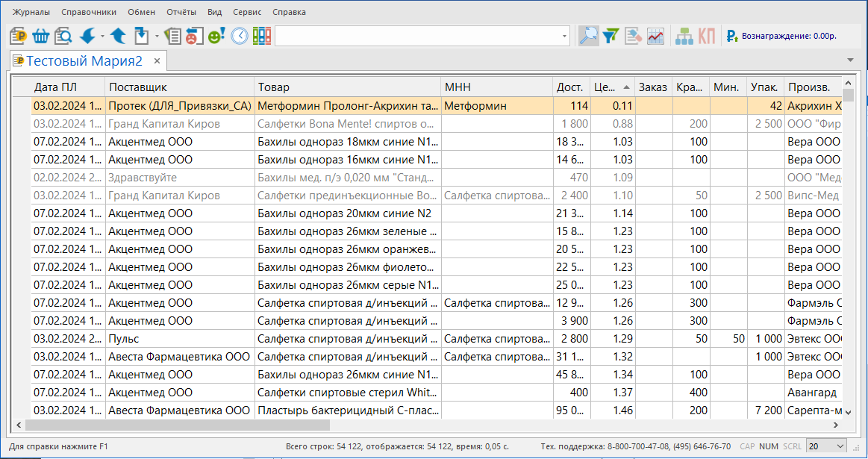Screen dimensions: 868x459
Task: Click the green smiley with exclamation icon
Action: click(216, 37)
